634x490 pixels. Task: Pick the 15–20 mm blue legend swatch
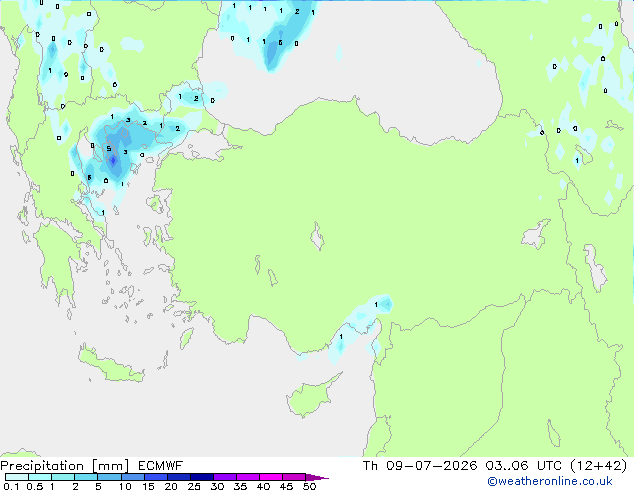155,477
